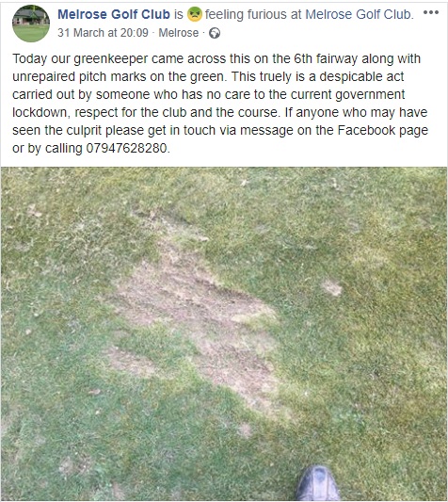Click the shoe at photo's bottom edge
This screenshot has width=448, height=502.
coord(317,483)
